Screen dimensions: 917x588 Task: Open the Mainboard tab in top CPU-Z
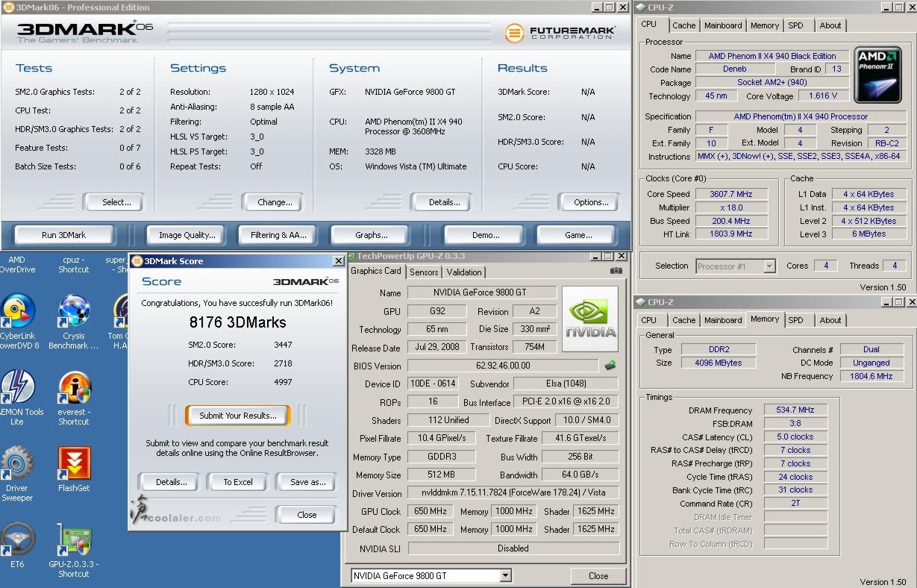pos(723,25)
